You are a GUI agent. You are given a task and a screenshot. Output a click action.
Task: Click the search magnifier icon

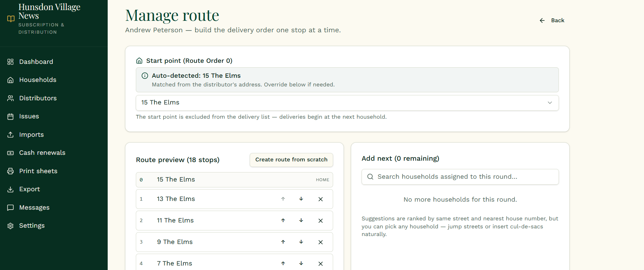pos(370,177)
